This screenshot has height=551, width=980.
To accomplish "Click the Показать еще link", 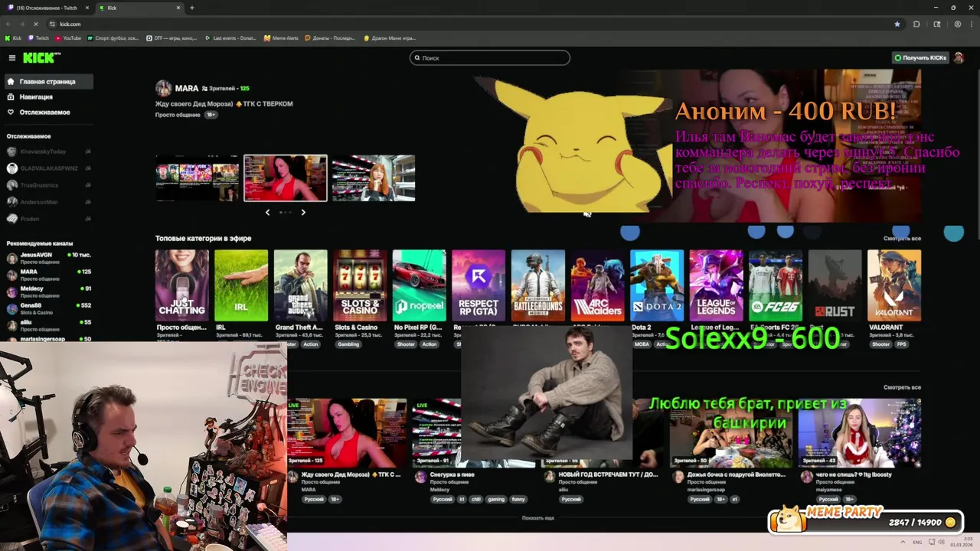I will 538,518.
